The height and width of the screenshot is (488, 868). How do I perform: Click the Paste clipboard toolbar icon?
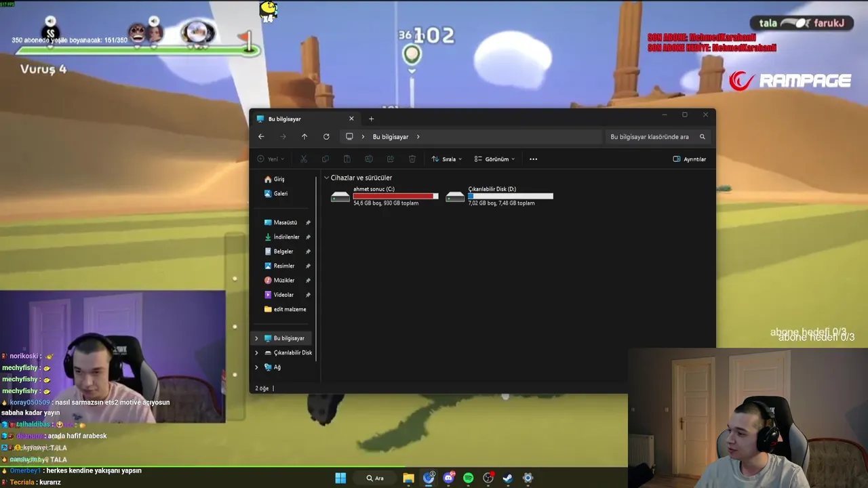[347, 159]
